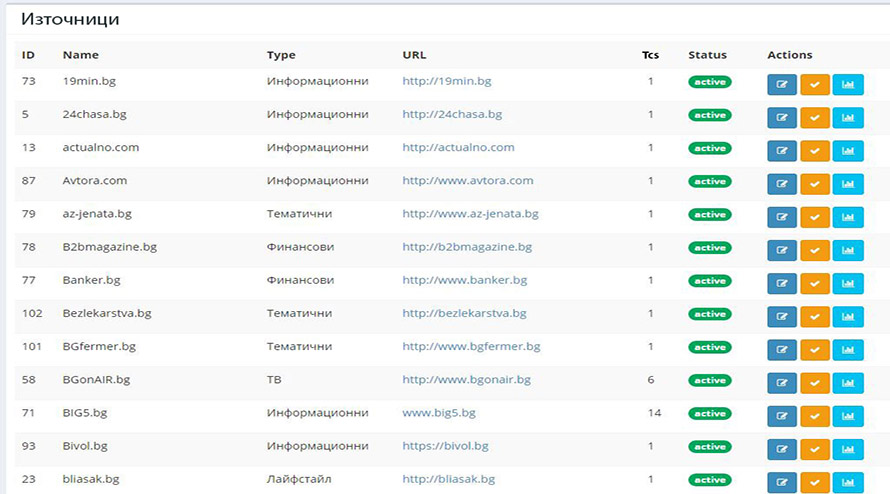This screenshot has height=494, width=890.
Task: Open chart for BGfermer.bg
Action: [x=848, y=350]
